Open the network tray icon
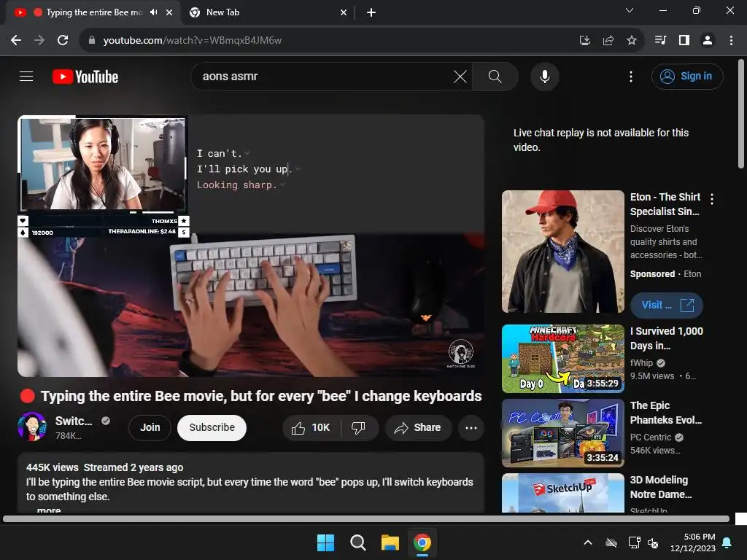 coord(634,542)
